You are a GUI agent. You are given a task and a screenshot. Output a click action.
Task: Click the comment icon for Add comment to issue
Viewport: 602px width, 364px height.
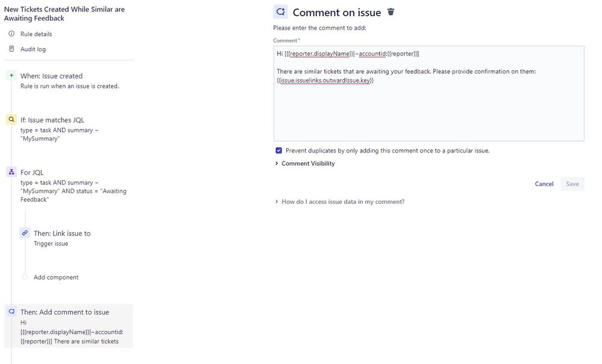11,312
